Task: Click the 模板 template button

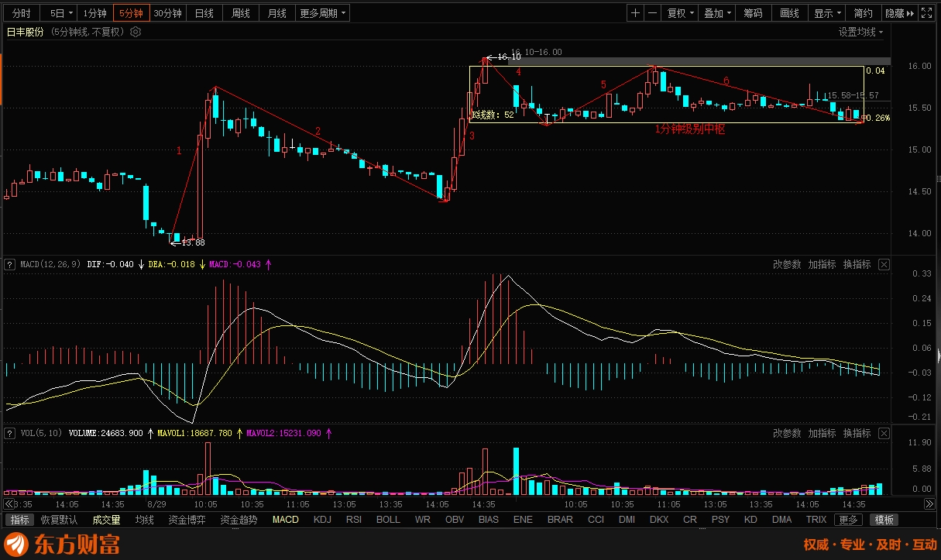Action: [884, 520]
